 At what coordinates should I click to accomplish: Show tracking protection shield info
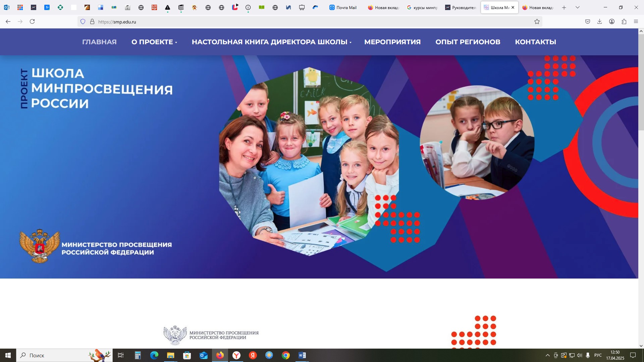coord(83,21)
